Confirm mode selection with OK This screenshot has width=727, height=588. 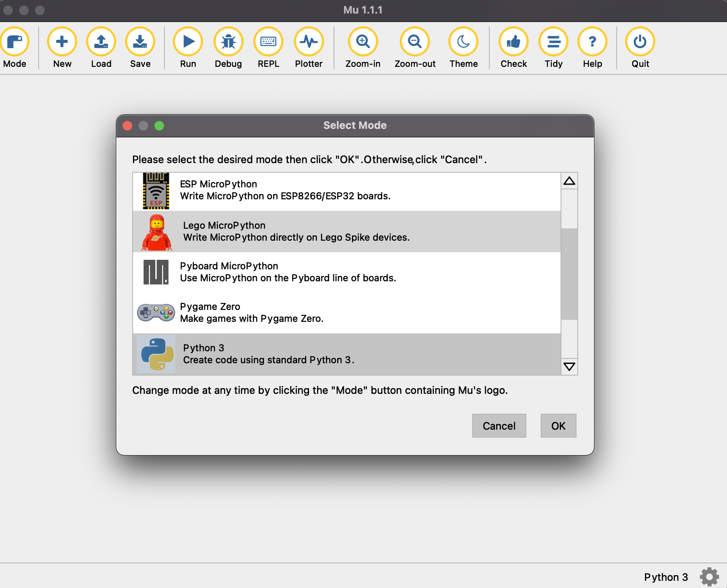pyautogui.click(x=558, y=426)
